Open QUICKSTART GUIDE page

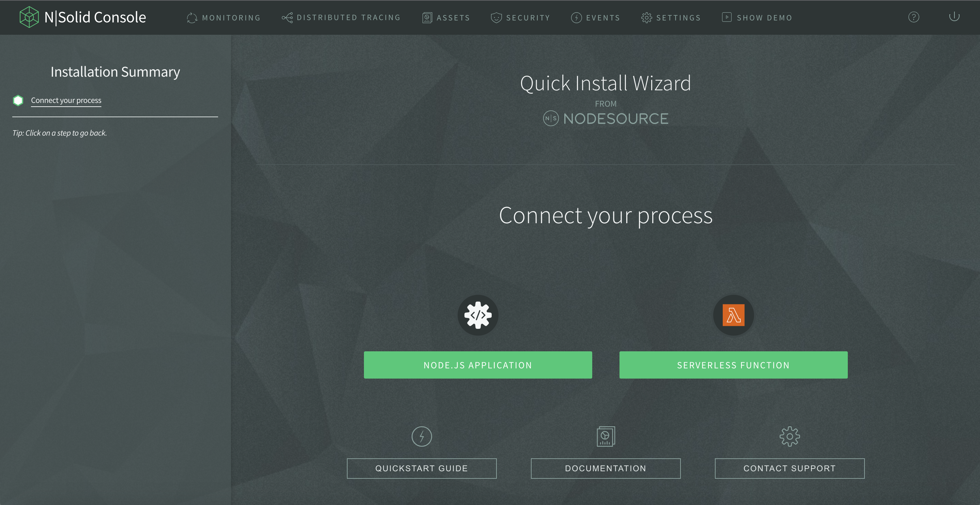[422, 468]
